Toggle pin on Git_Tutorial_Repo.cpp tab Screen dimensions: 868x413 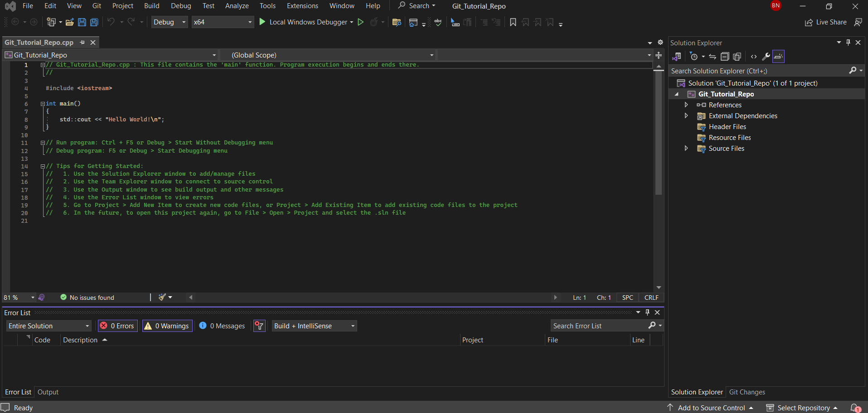[82, 42]
